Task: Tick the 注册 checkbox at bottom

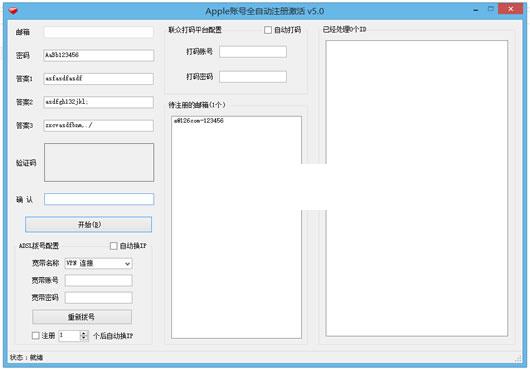Action: coord(35,336)
